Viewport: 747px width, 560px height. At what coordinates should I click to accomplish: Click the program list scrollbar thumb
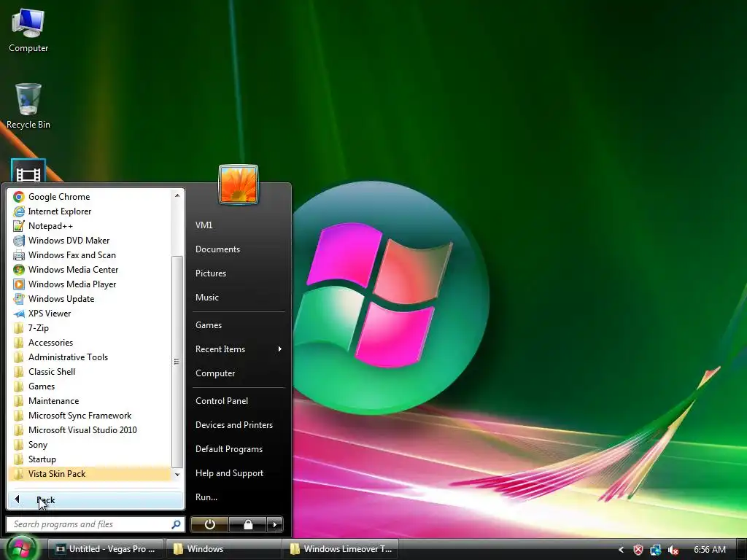point(177,362)
